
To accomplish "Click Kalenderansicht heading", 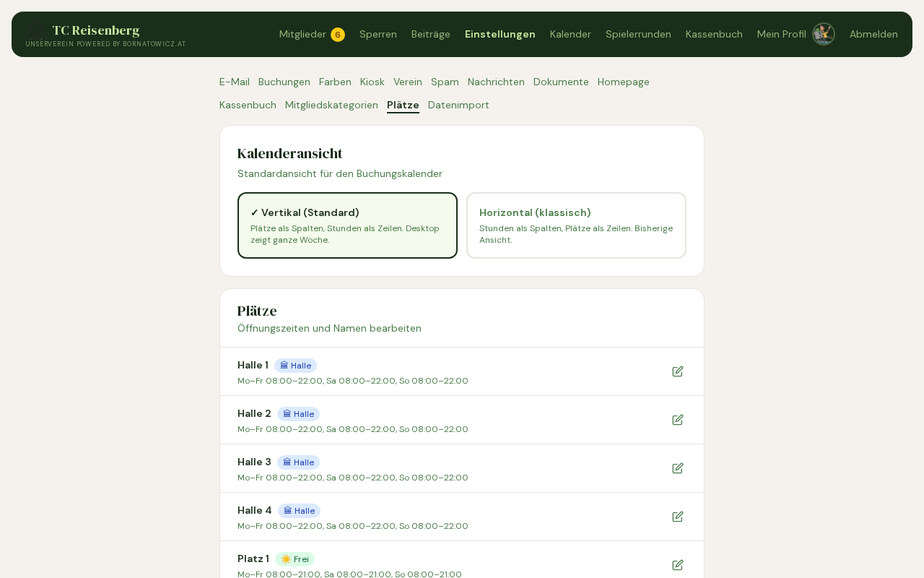I will coord(290,153).
